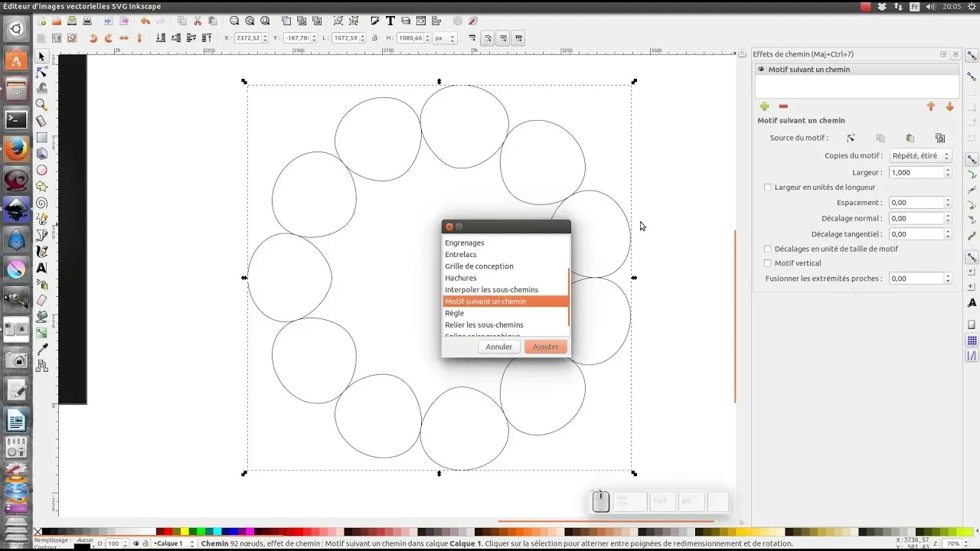980x551 pixels.
Task: Select the Gradient tool
Action: point(42,333)
